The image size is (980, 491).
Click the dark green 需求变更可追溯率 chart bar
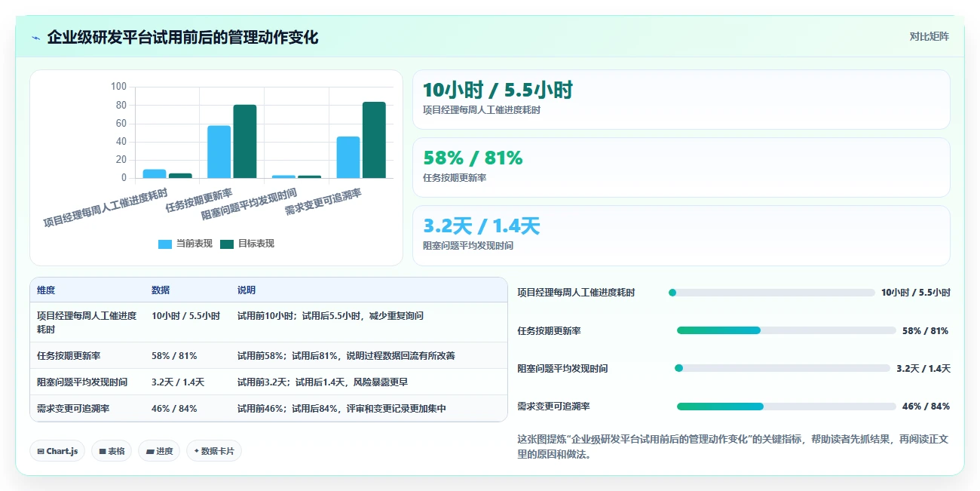(x=374, y=140)
